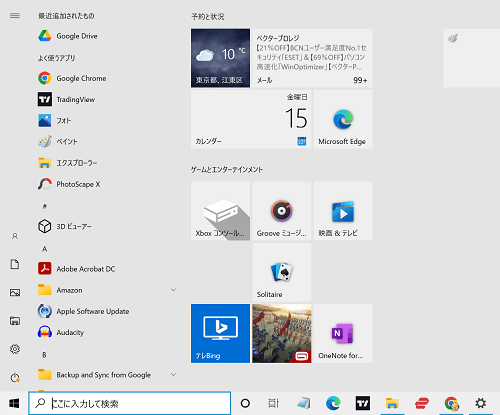This screenshot has width=500, height=415.
Task: Open File Explorer from the taskbar
Action: [392, 403]
